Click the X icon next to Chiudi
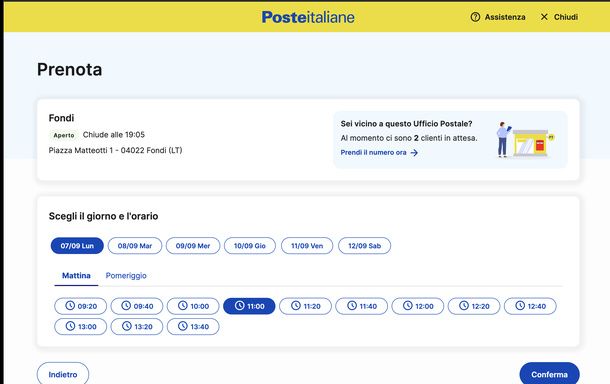Screen dimensions: 610x384 click(544, 17)
